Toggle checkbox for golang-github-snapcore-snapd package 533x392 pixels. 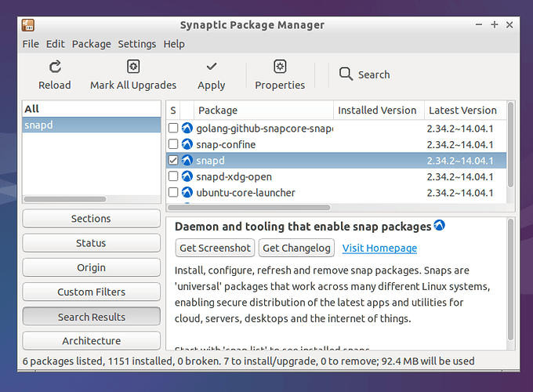(173, 128)
